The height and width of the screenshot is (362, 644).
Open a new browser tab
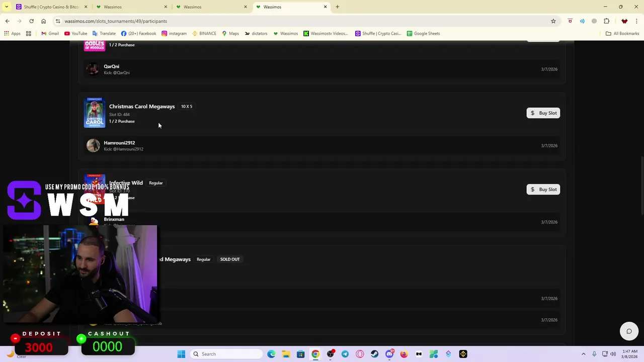(x=337, y=7)
